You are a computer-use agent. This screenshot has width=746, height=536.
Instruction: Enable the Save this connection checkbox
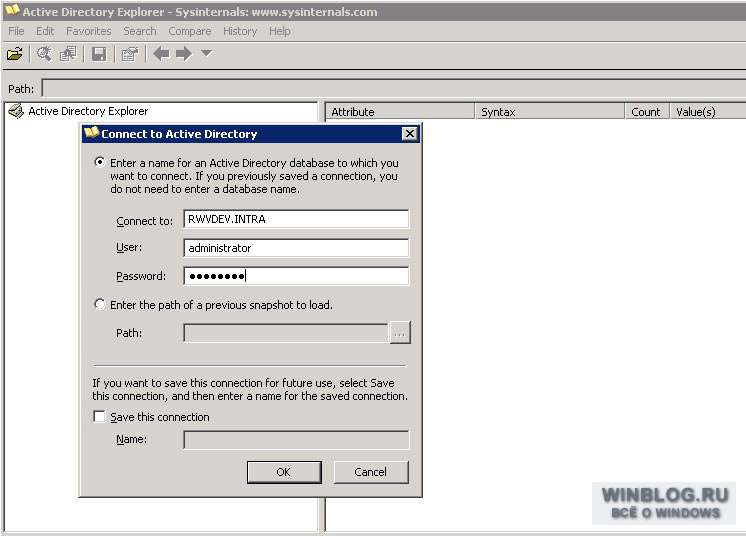pyautogui.click(x=99, y=417)
